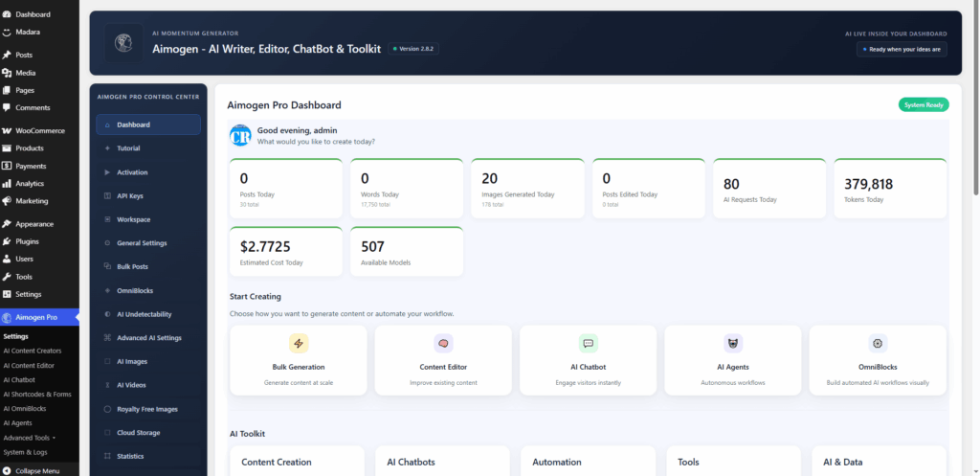Click the Plugins plug icon
The image size is (980, 476).
click(7, 241)
